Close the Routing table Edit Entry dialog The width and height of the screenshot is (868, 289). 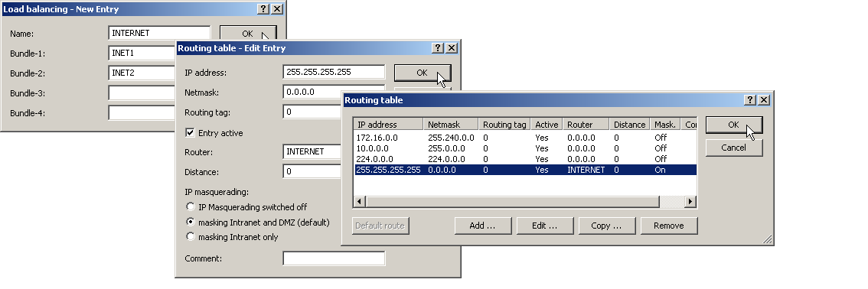click(x=452, y=48)
